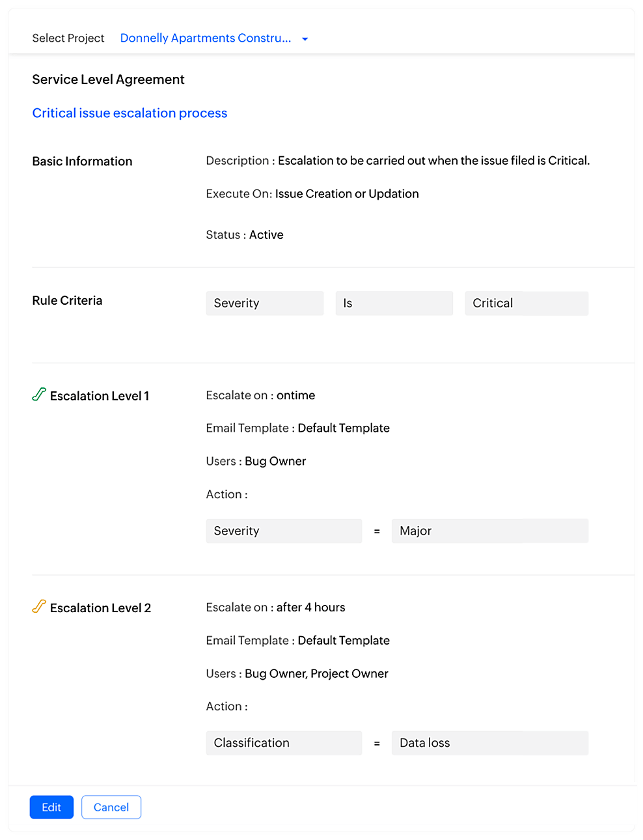
Task: Click the Select Project label
Action: [68, 38]
